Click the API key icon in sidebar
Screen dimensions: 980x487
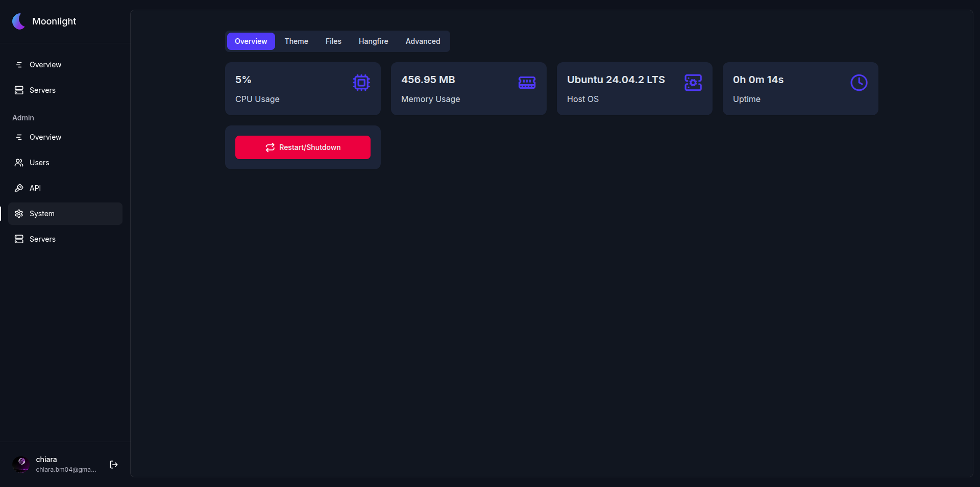[x=19, y=188]
